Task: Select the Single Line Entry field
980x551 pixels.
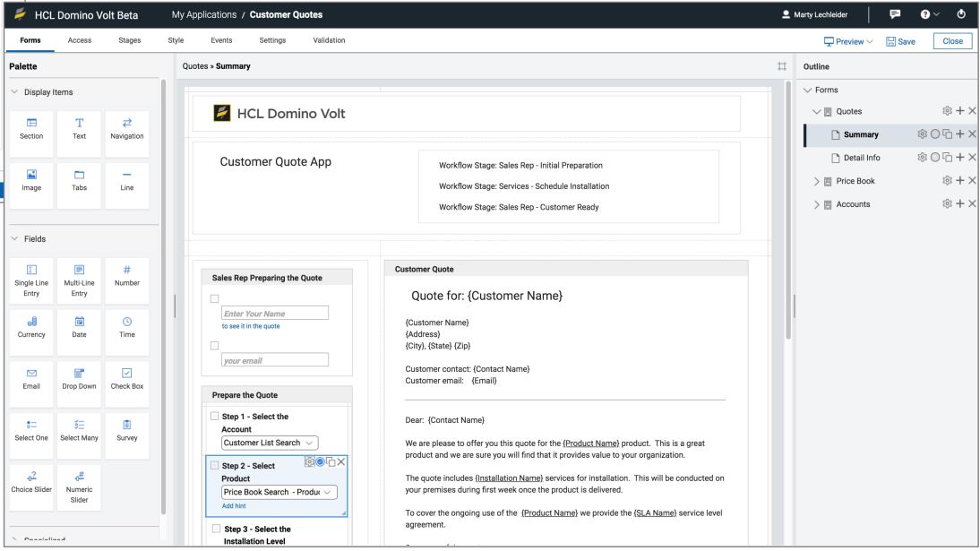Action: click(x=31, y=280)
